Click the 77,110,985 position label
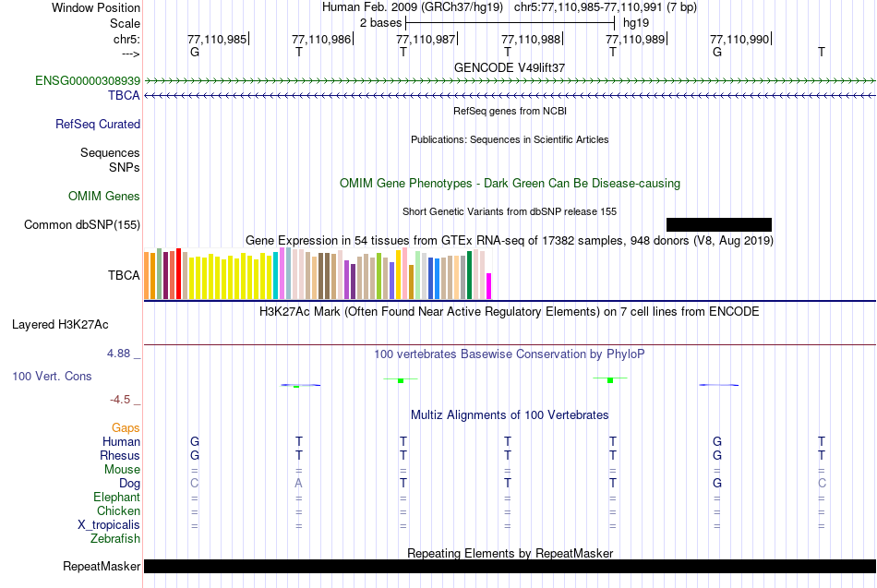This screenshot has width=877, height=588. (217, 39)
